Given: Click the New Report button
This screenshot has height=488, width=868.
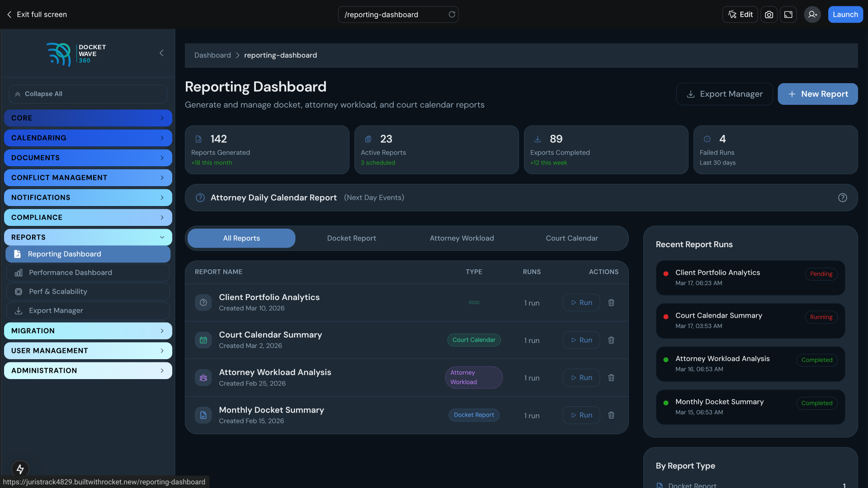Looking at the screenshot, I should (x=817, y=94).
